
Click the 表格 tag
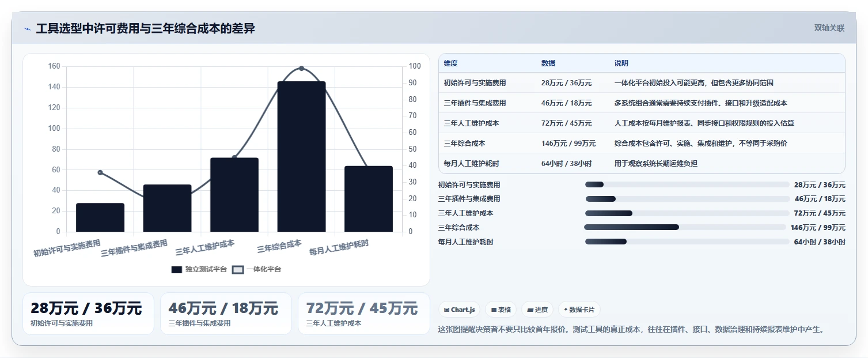click(501, 310)
